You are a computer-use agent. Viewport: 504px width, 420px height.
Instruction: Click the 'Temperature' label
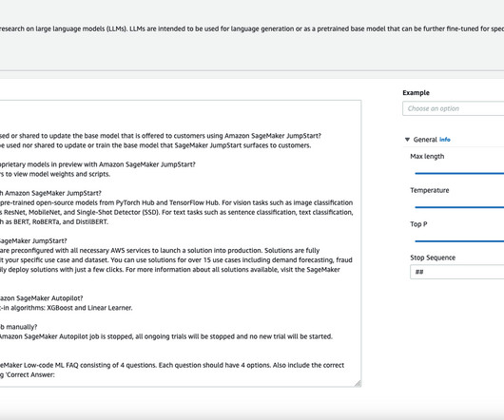430,190
